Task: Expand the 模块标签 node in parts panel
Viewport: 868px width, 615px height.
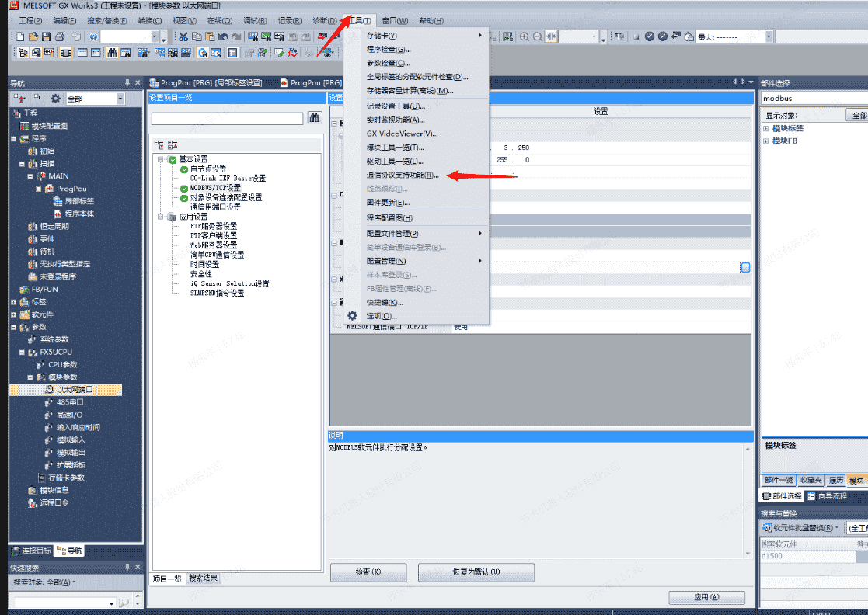Action: pyautogui.click(x=765, y=129)
